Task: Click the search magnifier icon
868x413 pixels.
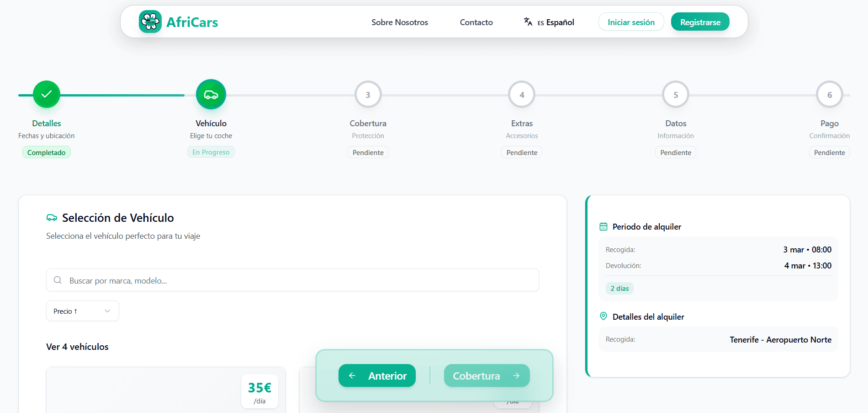Action: [x=58, y=280]
